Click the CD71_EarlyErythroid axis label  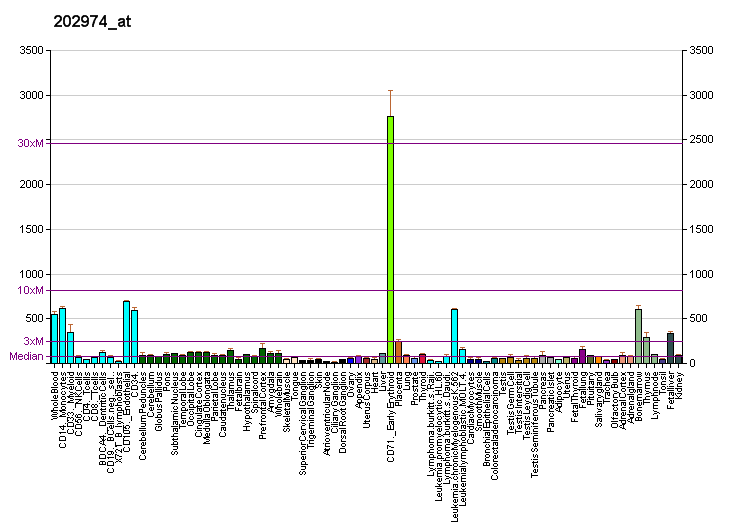(391, 417)
